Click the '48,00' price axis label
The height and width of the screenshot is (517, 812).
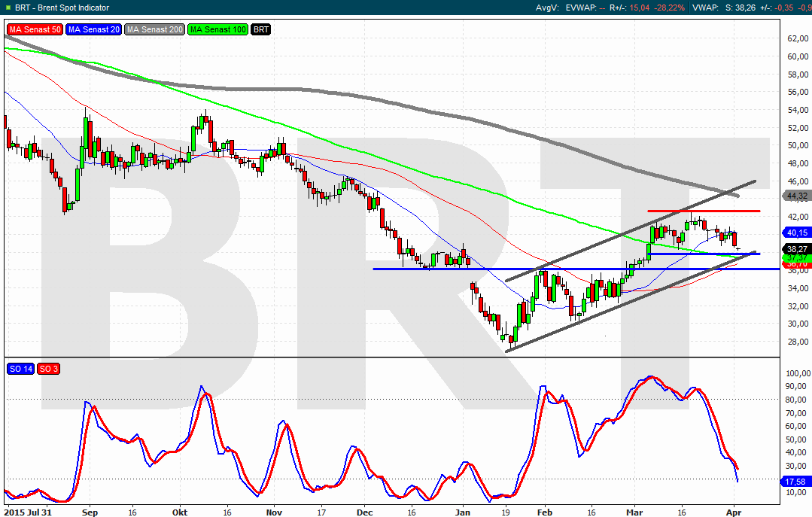tap(798, 163)
